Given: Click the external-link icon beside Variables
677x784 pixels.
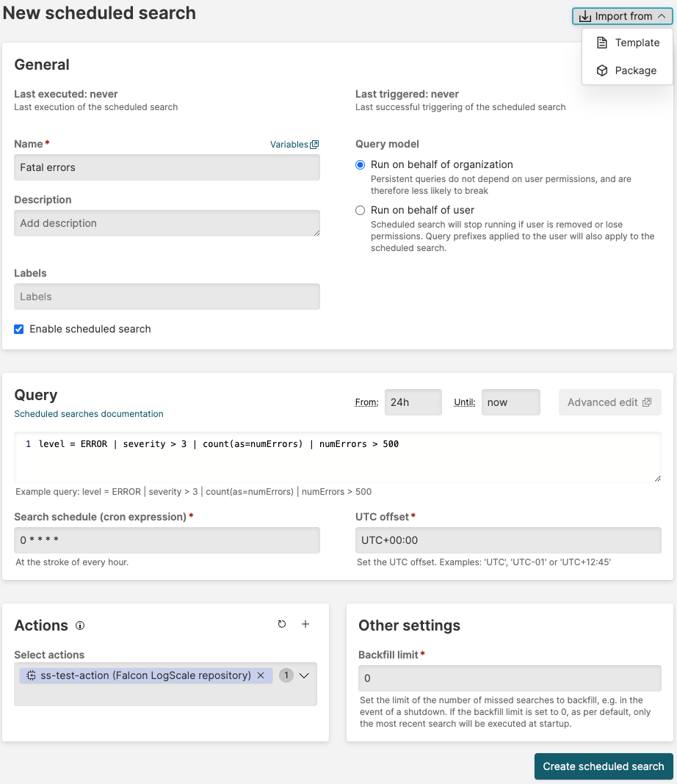Looking at the screenshot, I should pos(314,145).
